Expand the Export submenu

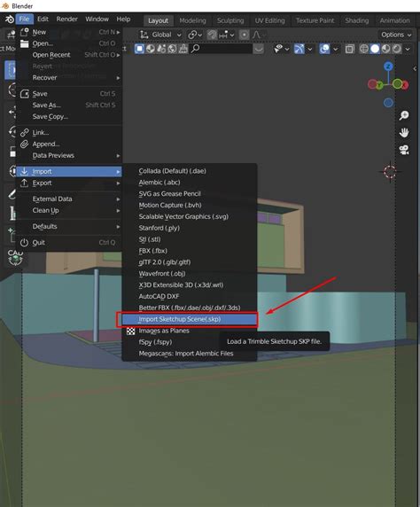69,183
